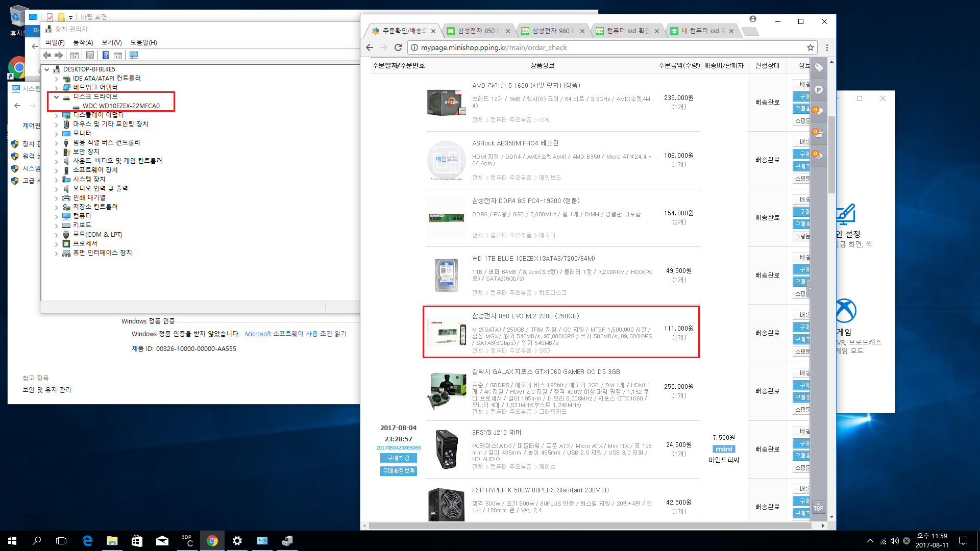Click the GTX1060 graphics card thumbnail
Viewport: 980px width, 551px height.
pyautogui.click(x=447, y=391)
